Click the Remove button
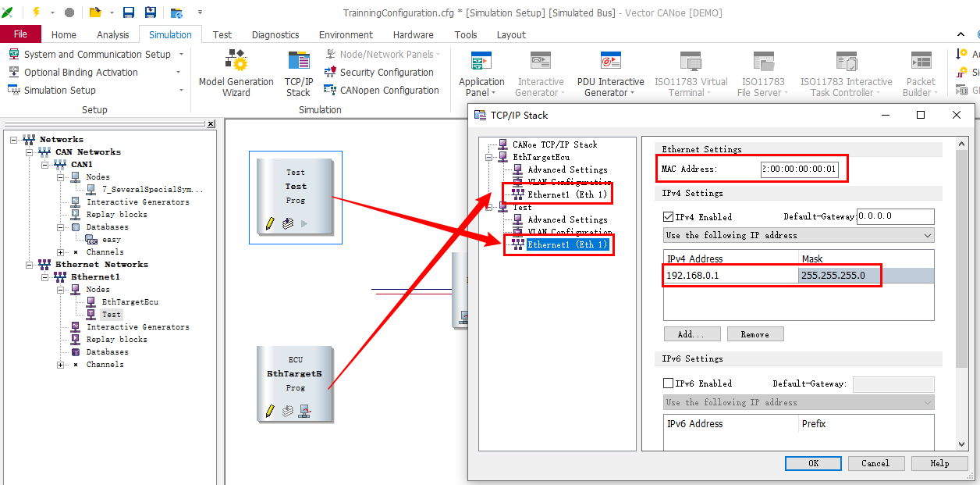 755,334
